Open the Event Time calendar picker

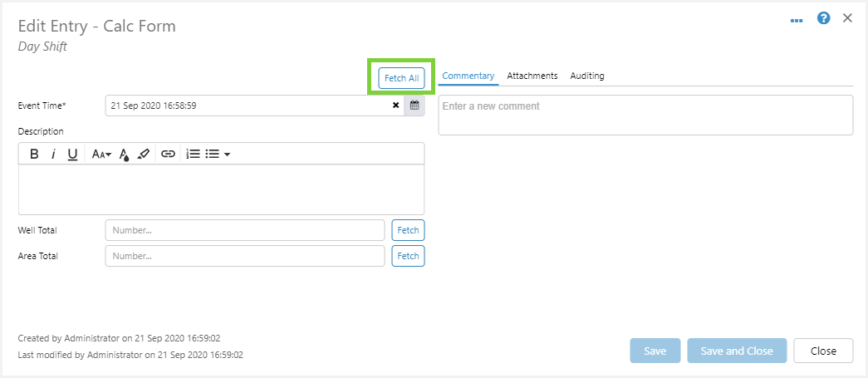414,106
